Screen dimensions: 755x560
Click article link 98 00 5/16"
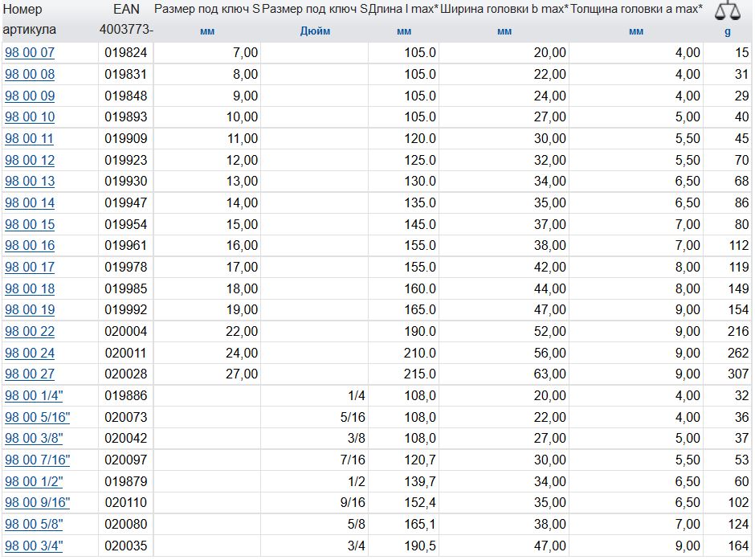point(37,418)
